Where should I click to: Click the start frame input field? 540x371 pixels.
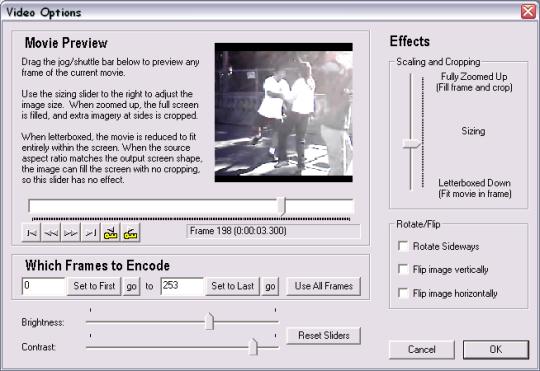pyautogui.click(x=43, y=286)
